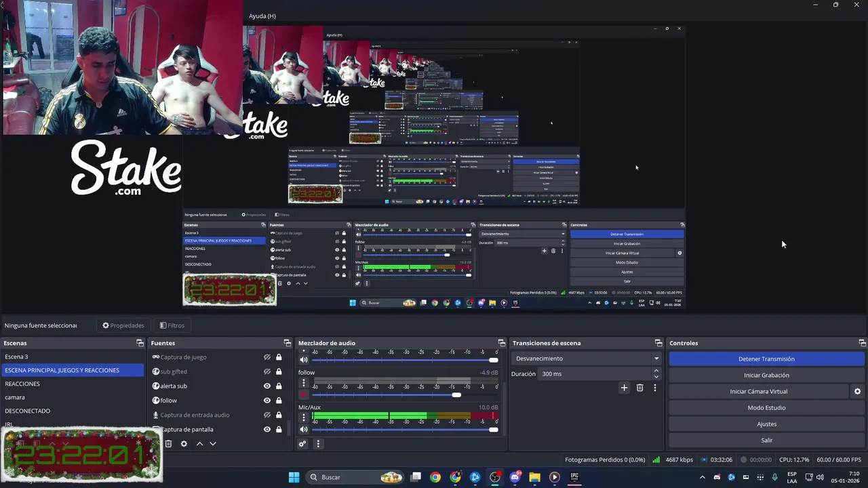
Task: Unlock the sub gifted source
Action: (279, 371)
